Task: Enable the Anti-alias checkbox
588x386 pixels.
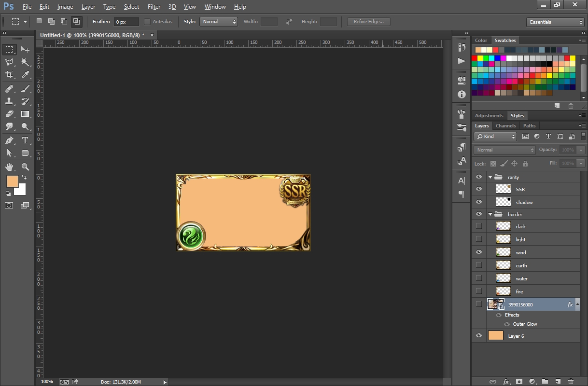Action: point(146,21)
